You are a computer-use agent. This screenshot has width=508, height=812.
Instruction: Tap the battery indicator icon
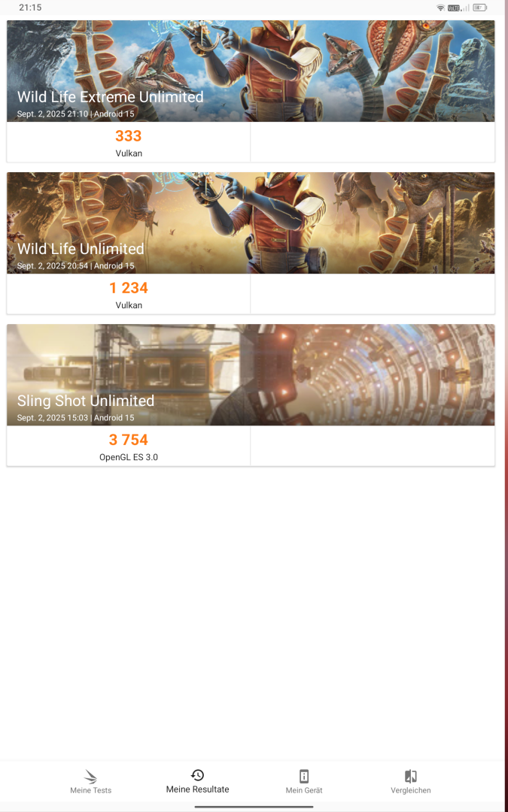pos(480,8)
